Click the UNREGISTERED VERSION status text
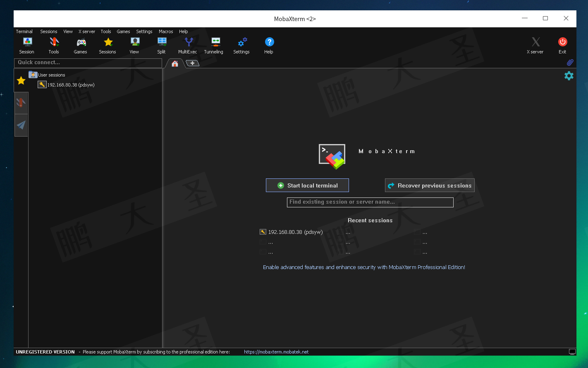Image resolution: width=588 pixels, height=368 pixels. point(45,352)
